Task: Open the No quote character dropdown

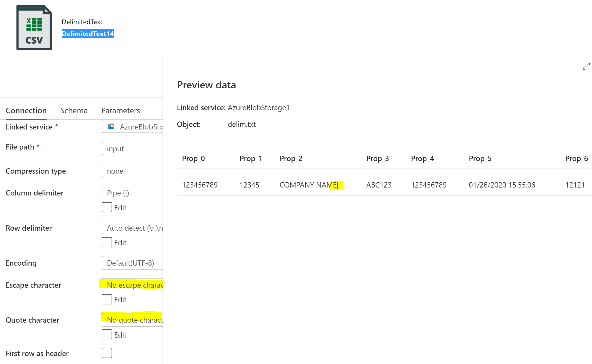Action: [132, 320]
